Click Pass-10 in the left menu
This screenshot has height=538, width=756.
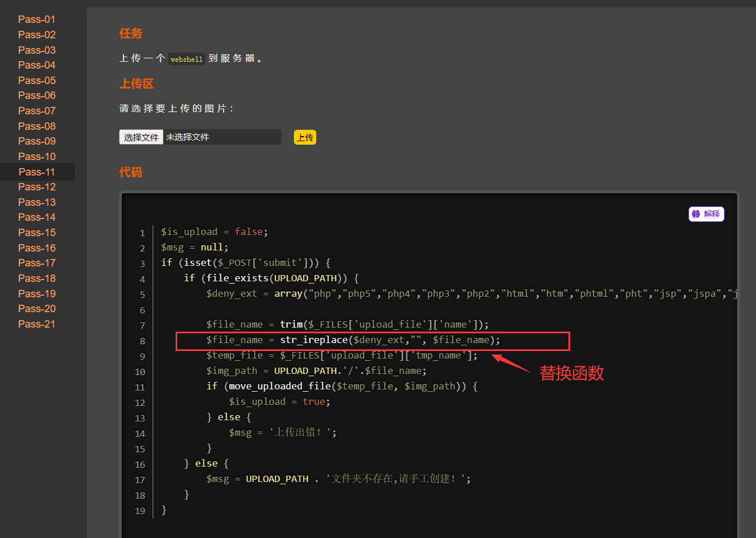point(37,157)
